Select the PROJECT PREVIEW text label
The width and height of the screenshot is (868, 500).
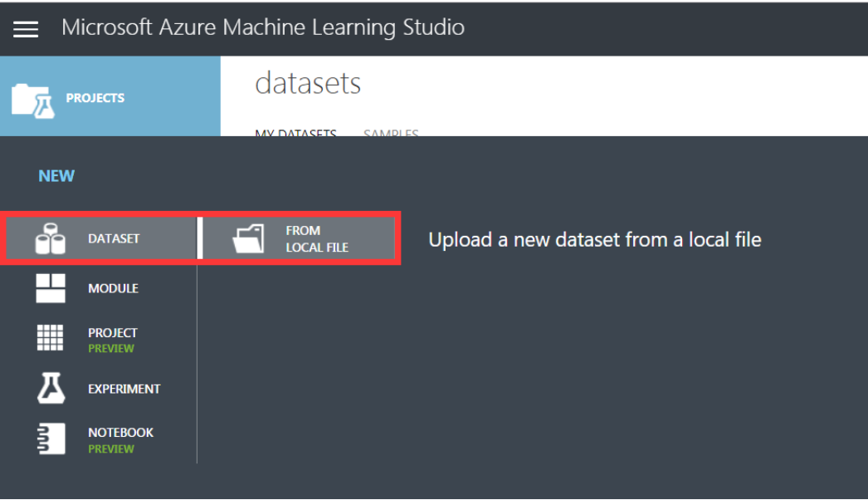coord(112,340)
